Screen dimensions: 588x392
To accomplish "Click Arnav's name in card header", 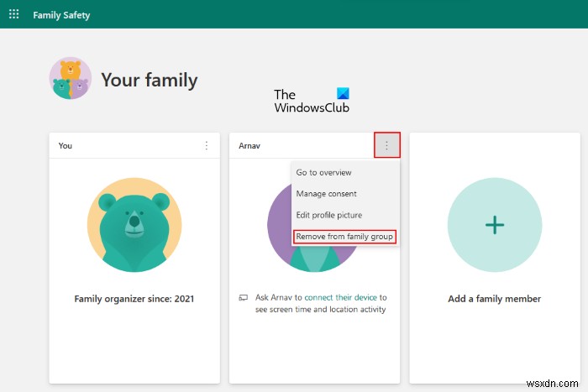I will coord(249,146).
